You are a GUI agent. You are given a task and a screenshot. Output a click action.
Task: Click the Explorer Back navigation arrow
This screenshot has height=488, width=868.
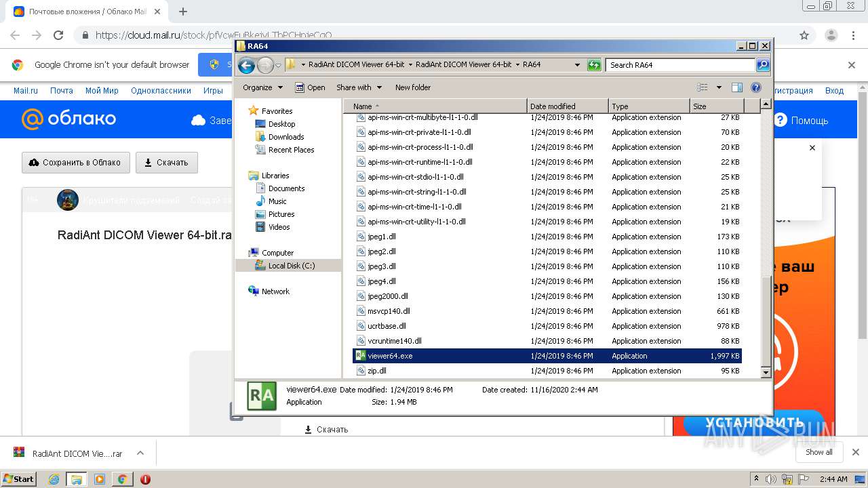pos(246,65)
